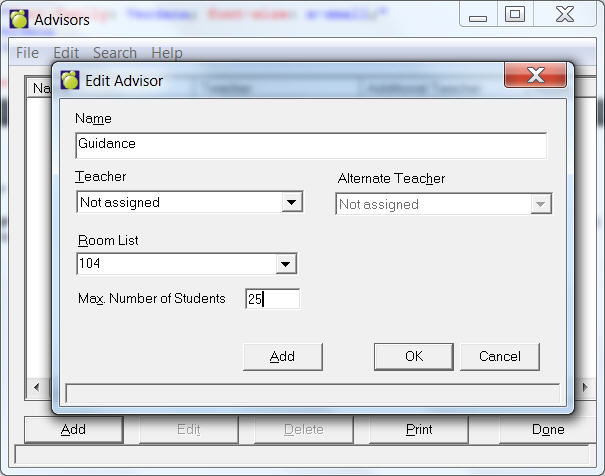Open the Edit menu in menu bar
The width and height of the screenshot is (605, 476).
tap(66, 53)
